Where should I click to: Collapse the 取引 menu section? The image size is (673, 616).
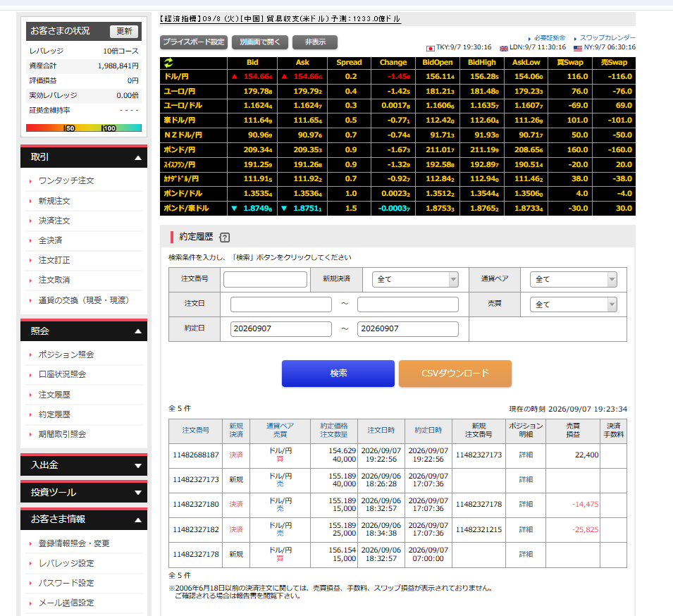[84, 157]
